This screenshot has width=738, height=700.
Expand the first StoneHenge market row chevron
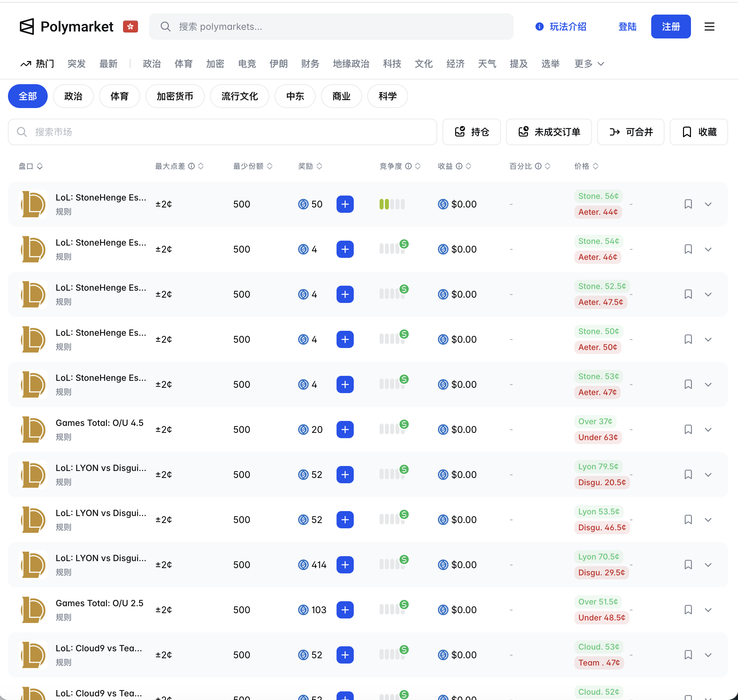[708, 204]
